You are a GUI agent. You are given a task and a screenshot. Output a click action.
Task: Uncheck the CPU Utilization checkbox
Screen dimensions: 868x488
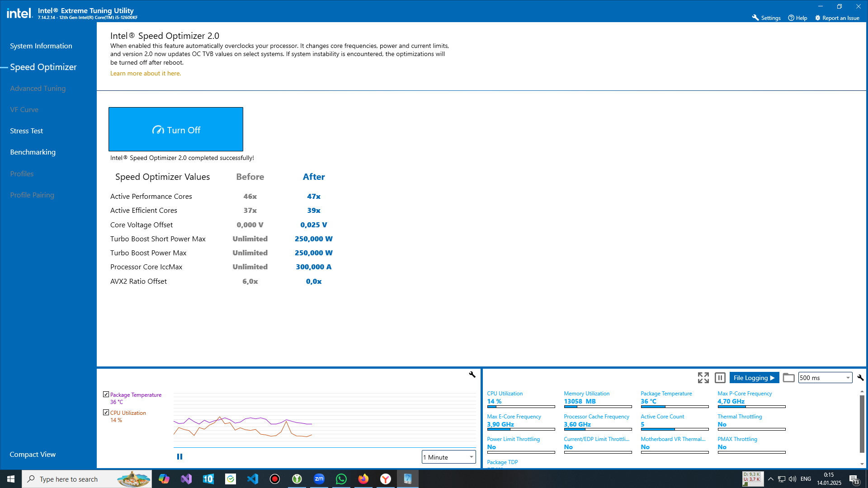(106, 413)
